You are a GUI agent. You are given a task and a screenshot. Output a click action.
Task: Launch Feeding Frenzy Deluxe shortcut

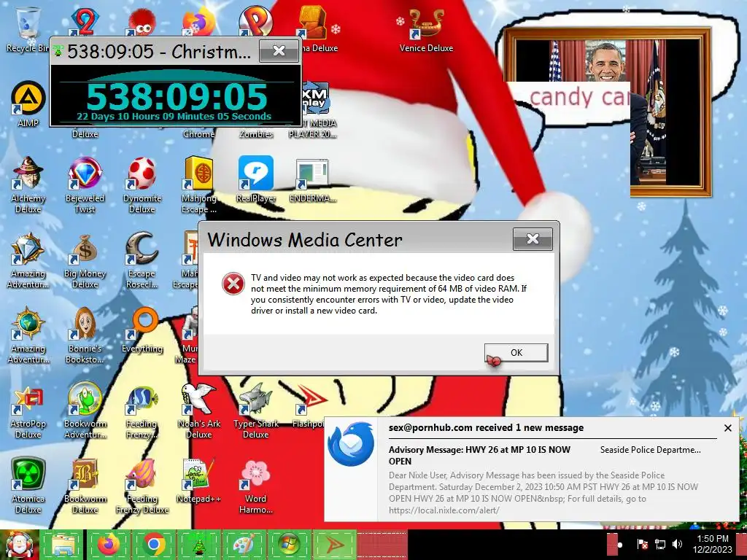click(142, 486)
